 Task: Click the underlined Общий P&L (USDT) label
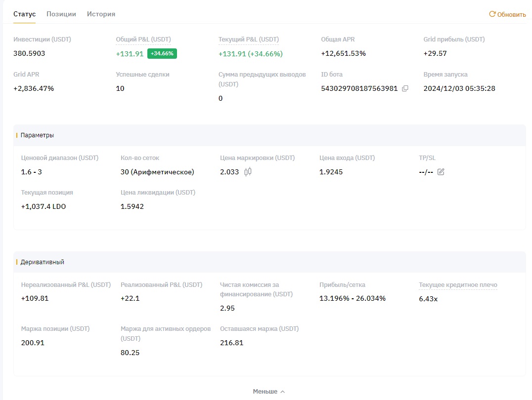tap(143, 39)
